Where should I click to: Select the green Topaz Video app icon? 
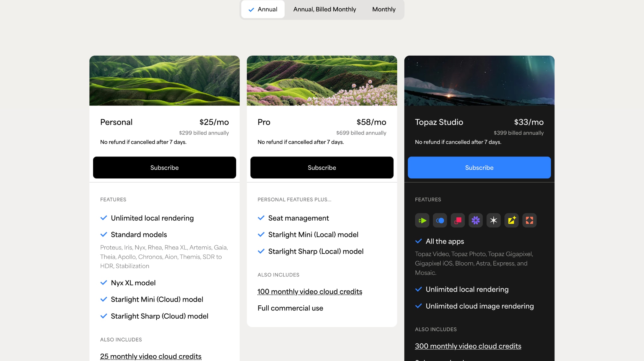(x=422, y=220)
